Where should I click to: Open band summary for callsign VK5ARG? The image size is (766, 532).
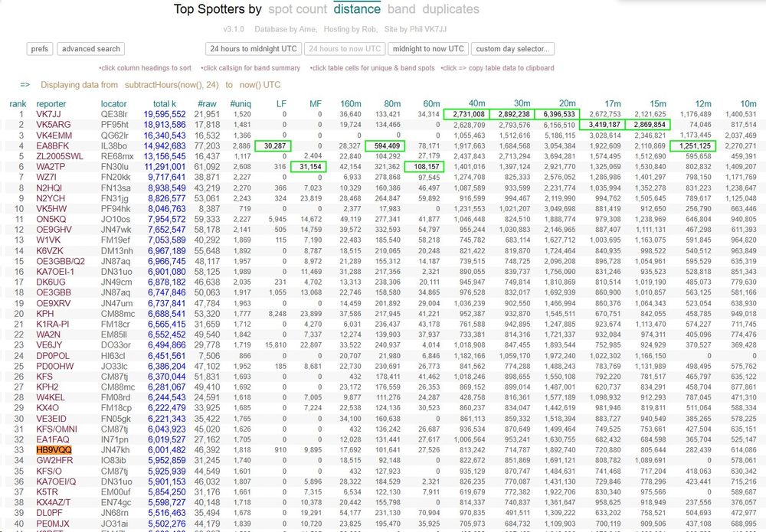[54, 125]
